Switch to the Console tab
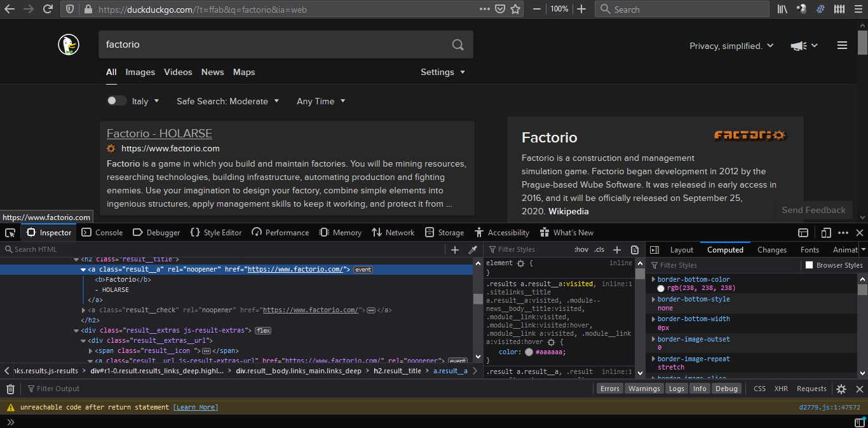This screenshot has width=868, height=428. (102, 233)
